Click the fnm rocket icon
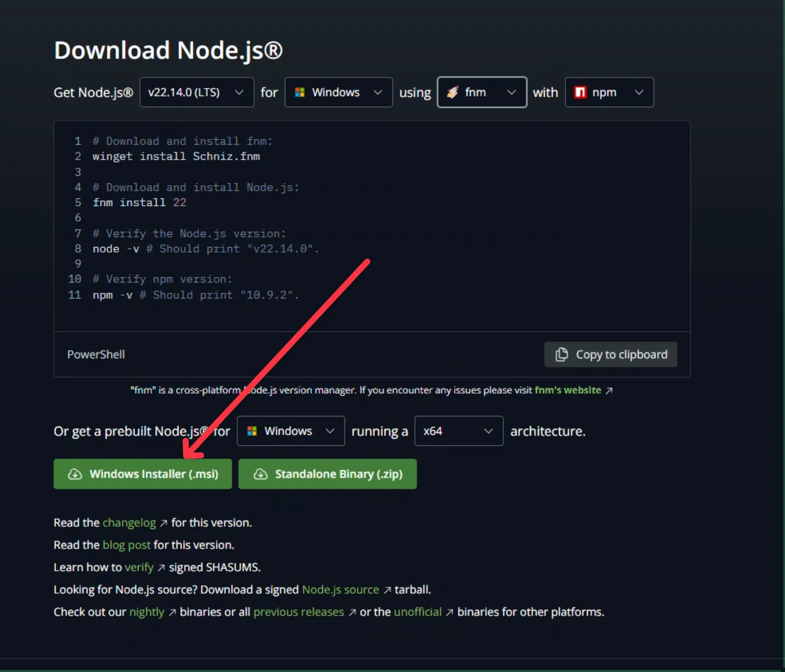The image size is (785, 672). [453, 92]
